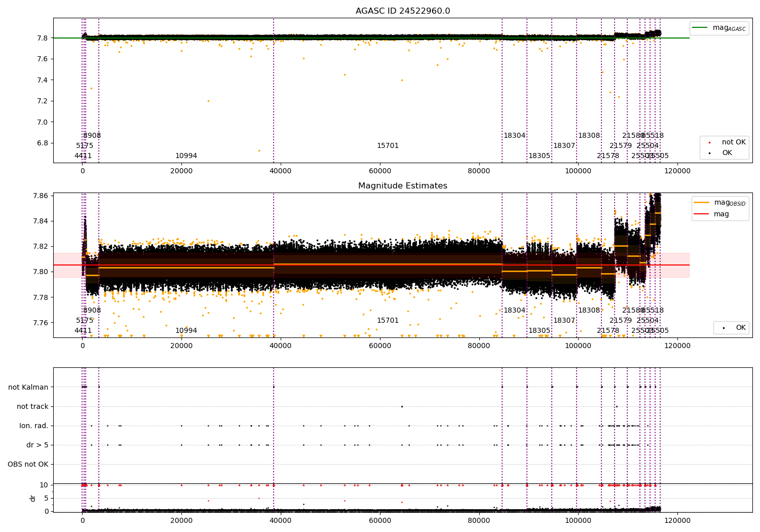Click the 7.6 y-axis tick in the top panel
760x532 pixels.
[43, 59]
